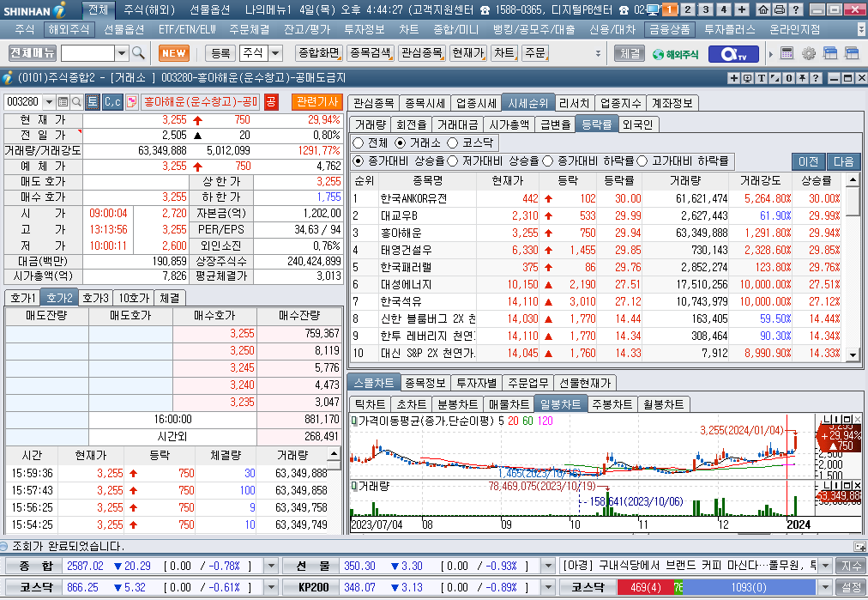
Task: Open the help question mark in the title bar
Action: point(795,9)
